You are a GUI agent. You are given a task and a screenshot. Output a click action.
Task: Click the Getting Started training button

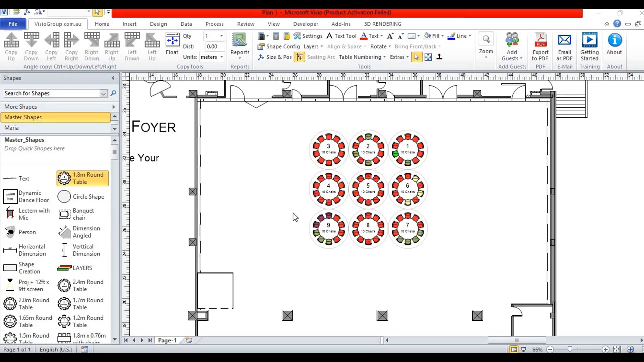coord(589,47)
